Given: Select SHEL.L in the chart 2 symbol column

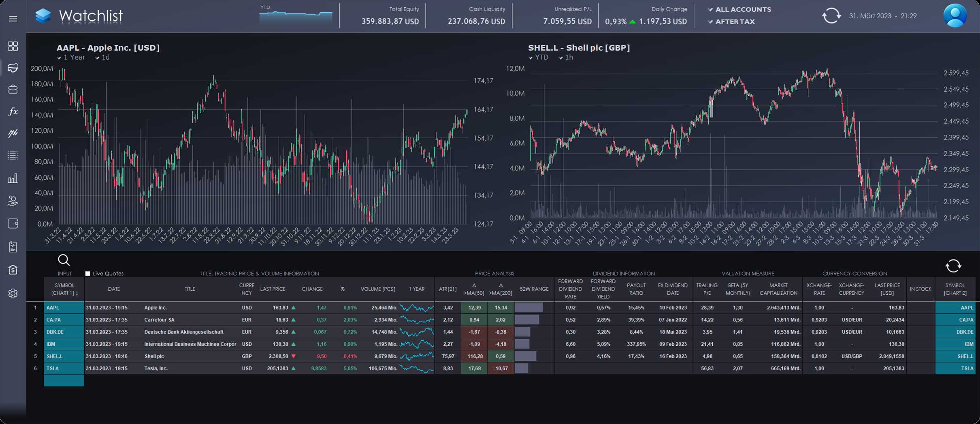Looking at the screenshot, I should pyautogui.click(x=955, y=356).
